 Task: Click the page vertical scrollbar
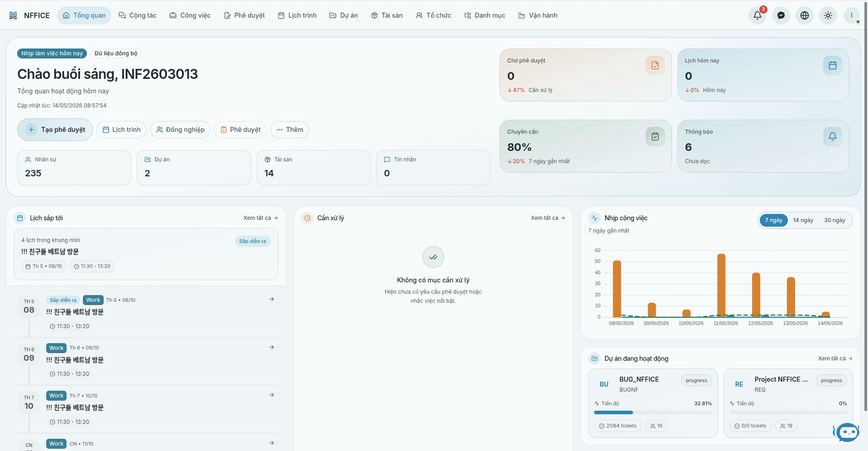pos(866,206)
